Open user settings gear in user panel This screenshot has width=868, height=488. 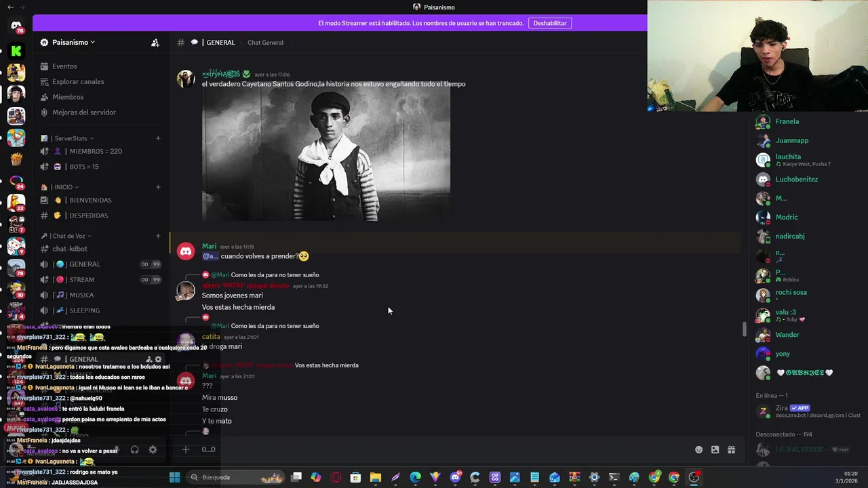click(153, 449)
